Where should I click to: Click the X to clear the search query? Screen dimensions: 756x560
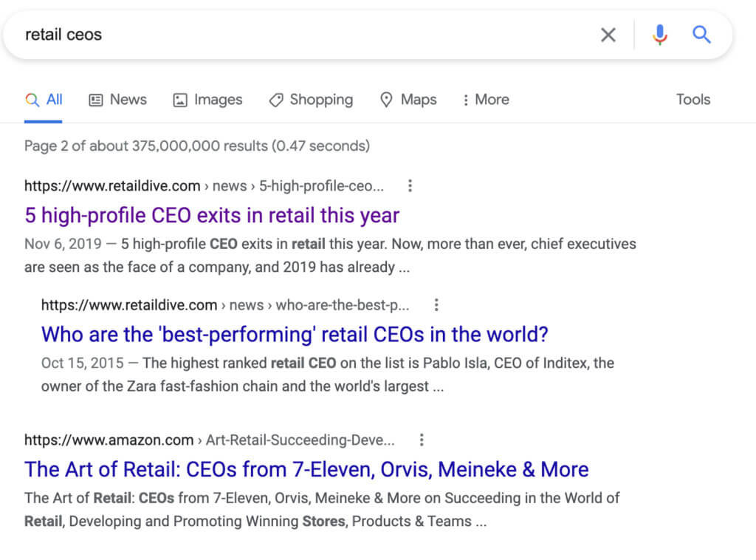608,34
